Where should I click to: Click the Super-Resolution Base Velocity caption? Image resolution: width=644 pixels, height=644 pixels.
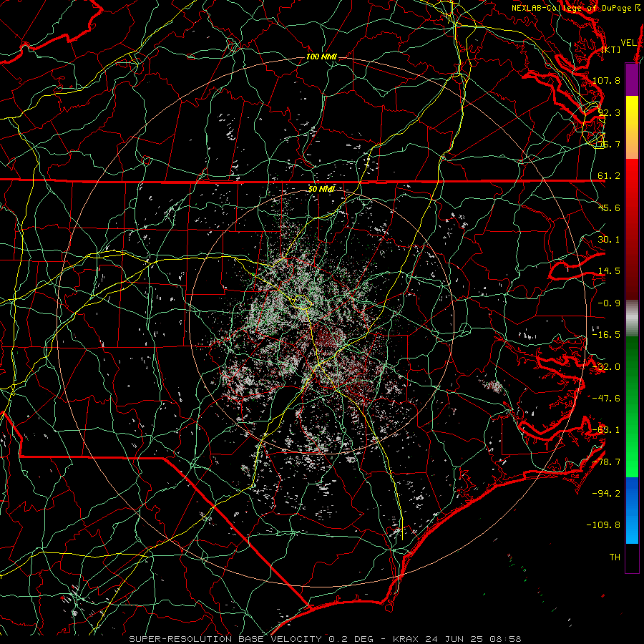point(325,639)
